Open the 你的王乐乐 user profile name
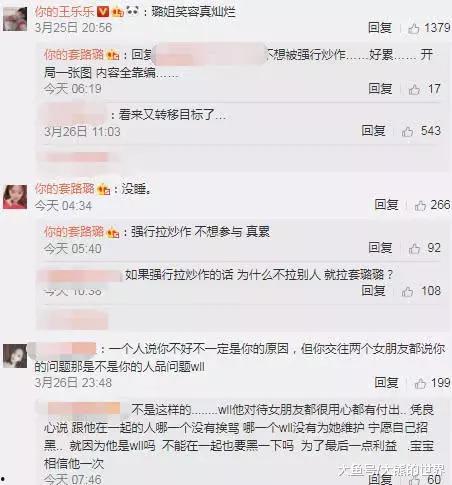 [64, 12]
